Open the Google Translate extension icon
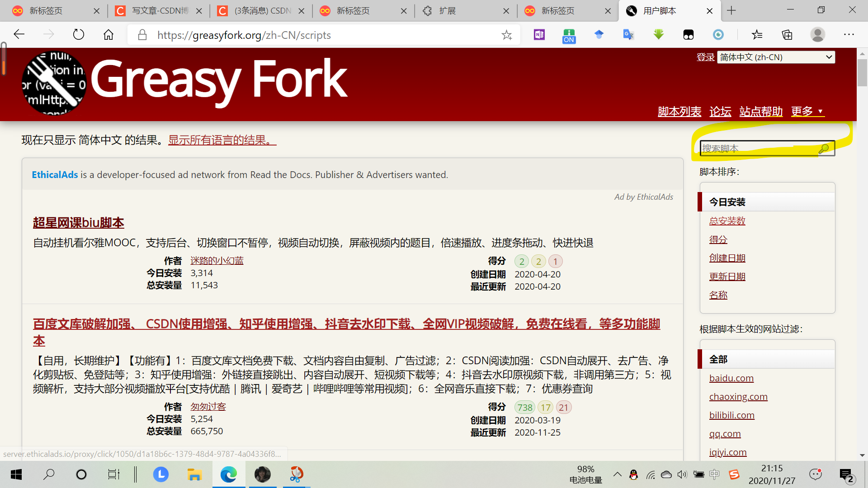Screen dimensions: 868x488 [628, 35]
